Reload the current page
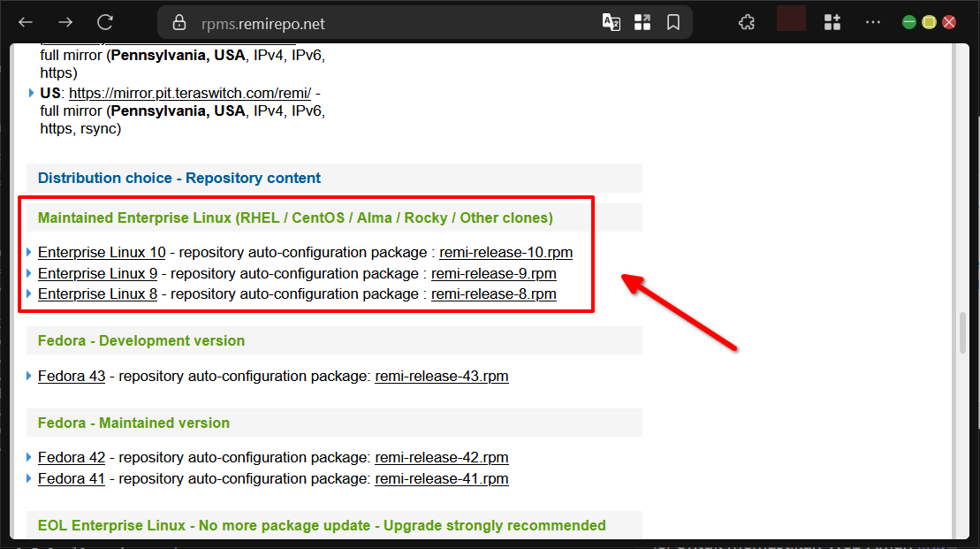Screen dimensions: 980x549 (105, 21)
